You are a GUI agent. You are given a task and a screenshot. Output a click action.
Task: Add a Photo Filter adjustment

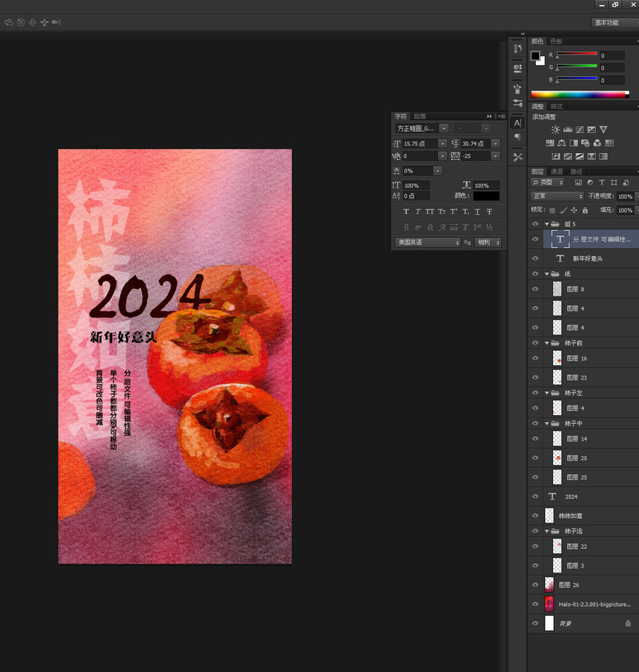point(585,143)
